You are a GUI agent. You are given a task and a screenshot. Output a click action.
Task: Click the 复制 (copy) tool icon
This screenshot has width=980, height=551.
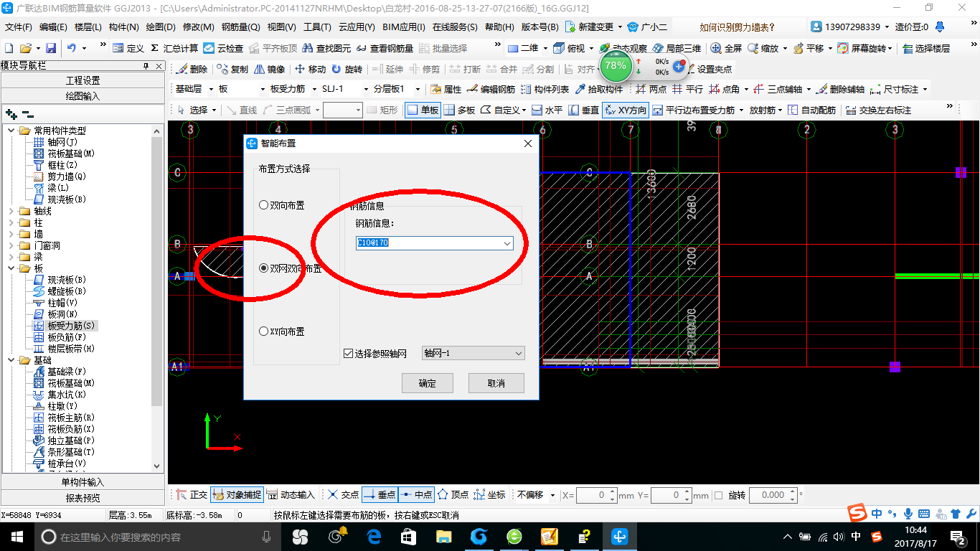[232, 70]
